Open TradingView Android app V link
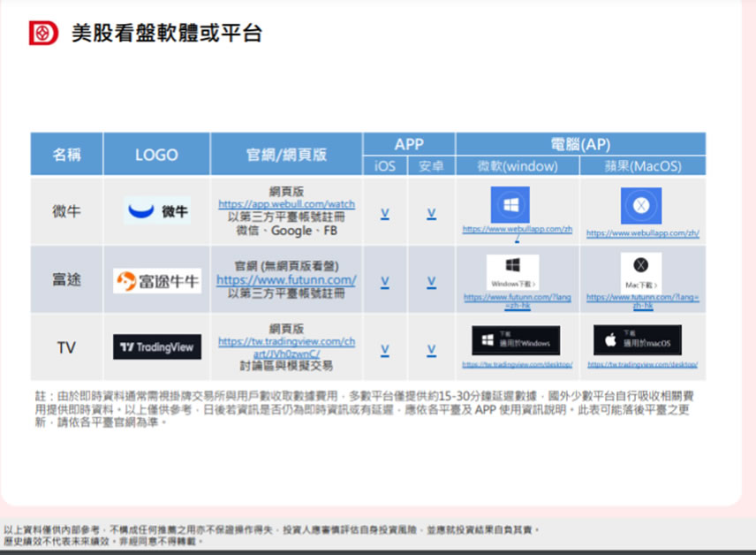Image resolution: width=756 pixels, height=555 pixels. pyautogui.click(x=432, y=350)
